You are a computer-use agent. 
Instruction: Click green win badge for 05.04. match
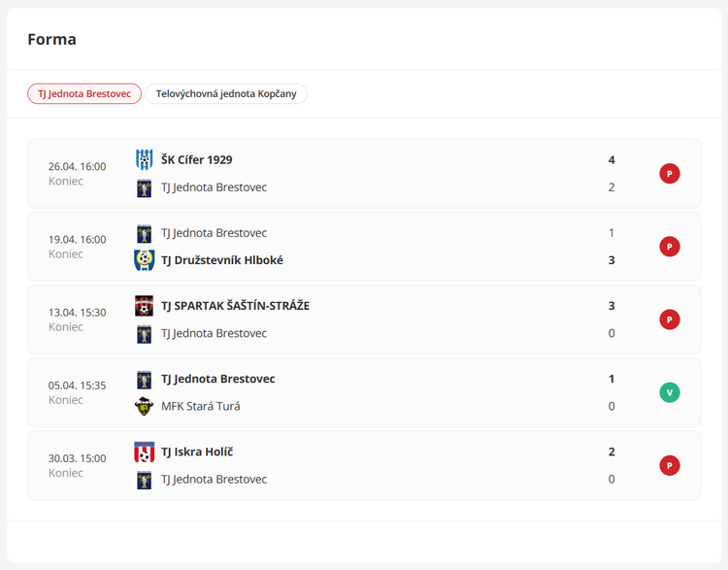click(670, 392)
